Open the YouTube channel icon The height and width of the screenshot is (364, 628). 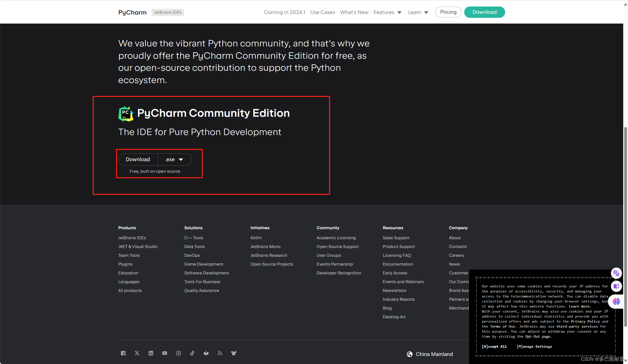[165, 353]
